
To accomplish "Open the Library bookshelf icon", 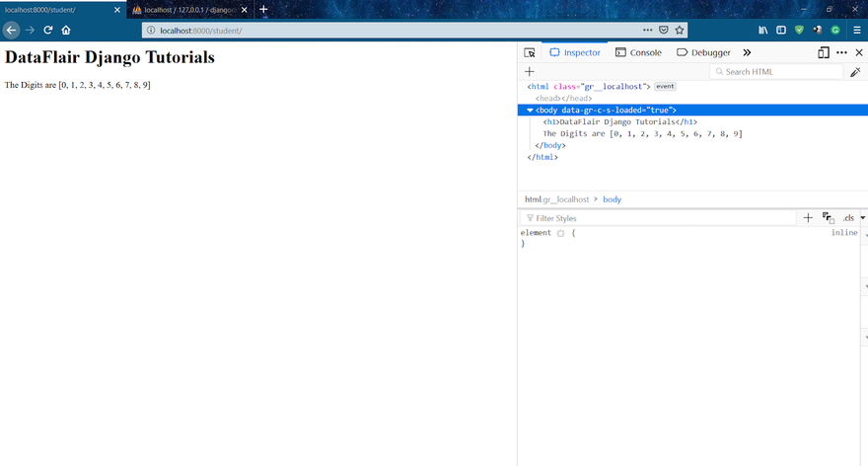I will tap(762, 30).
